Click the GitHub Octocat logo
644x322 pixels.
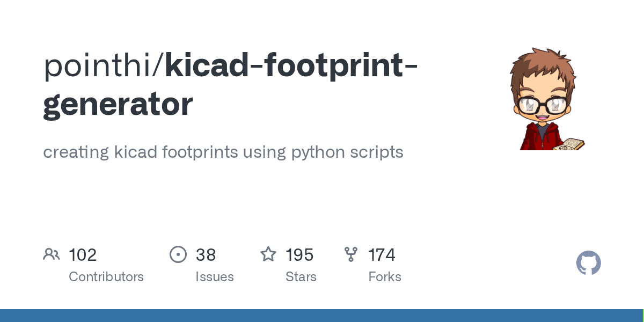(588, 264)
